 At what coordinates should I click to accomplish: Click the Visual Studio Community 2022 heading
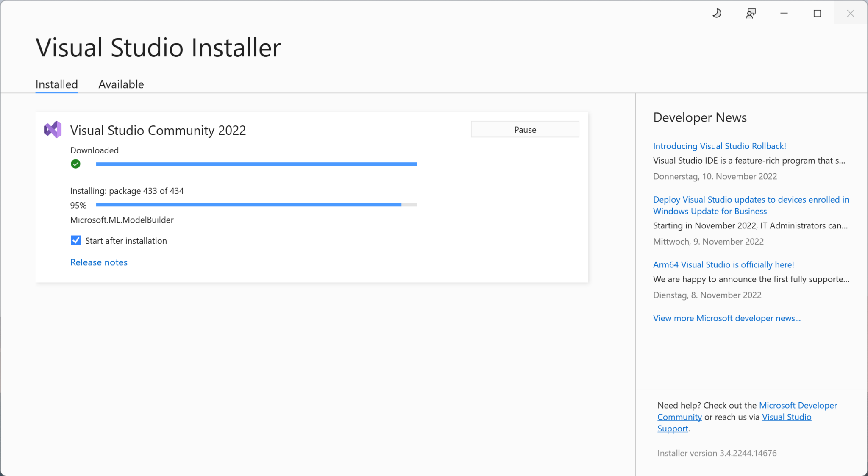click(158, 130)
